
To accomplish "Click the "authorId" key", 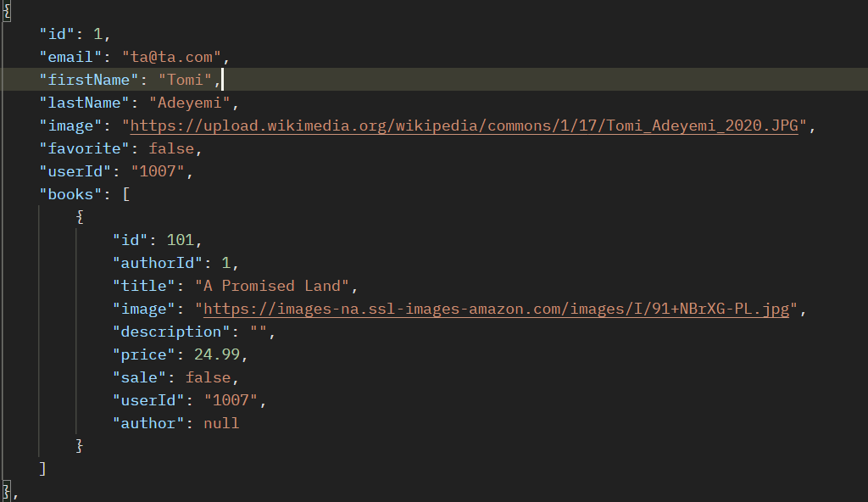I will point(157,263).
